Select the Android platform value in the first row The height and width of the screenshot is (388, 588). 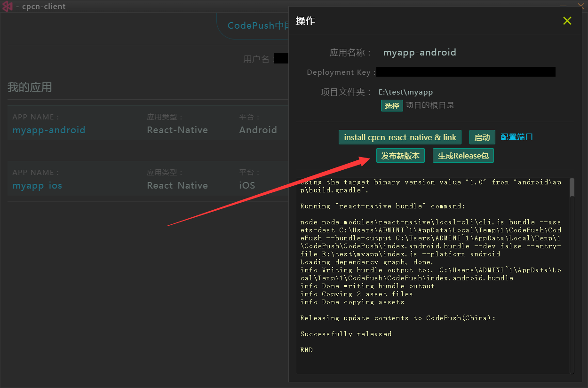click(258, 130)
